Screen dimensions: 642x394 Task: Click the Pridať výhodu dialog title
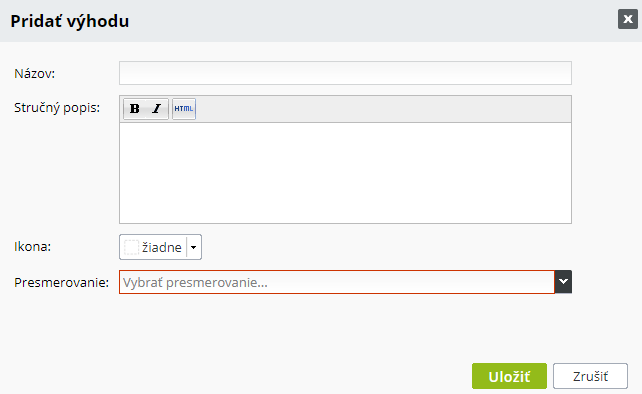[70, 21]
